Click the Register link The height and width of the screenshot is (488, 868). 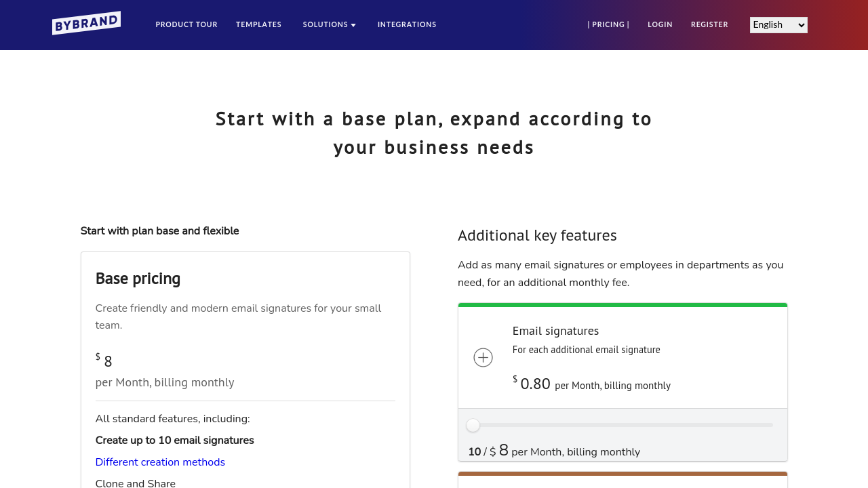(x=709, y=25)
